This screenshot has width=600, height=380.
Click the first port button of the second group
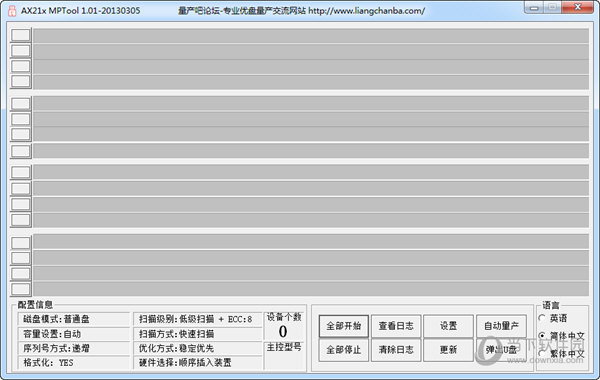[x=21, y=104]
